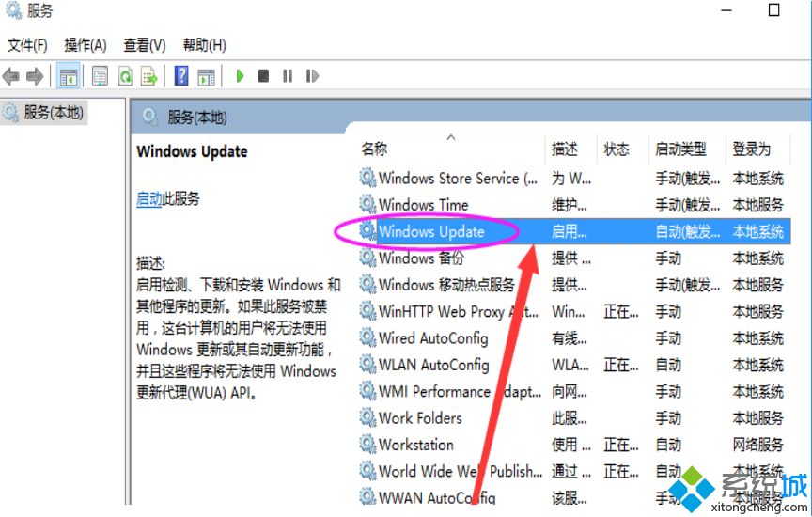Go forward using the right arrow toolbar icon

[35, 77]
